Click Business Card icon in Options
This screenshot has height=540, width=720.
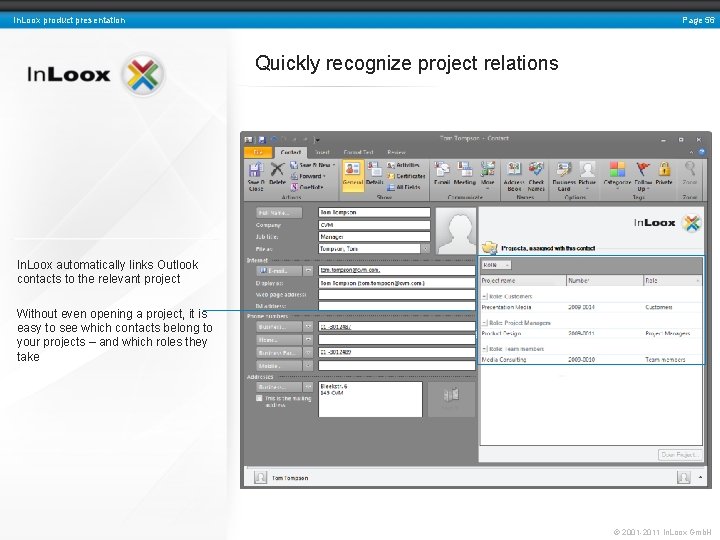click(563, 176)
